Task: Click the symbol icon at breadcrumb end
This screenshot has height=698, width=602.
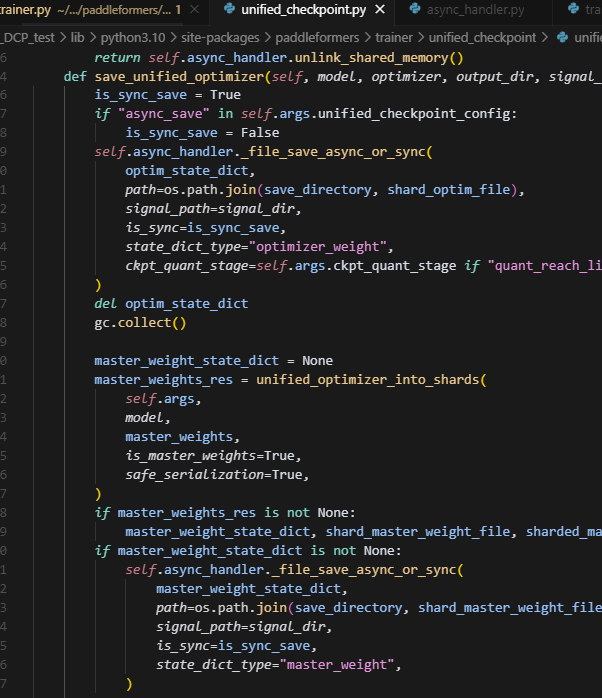Action: pos(563,38)
